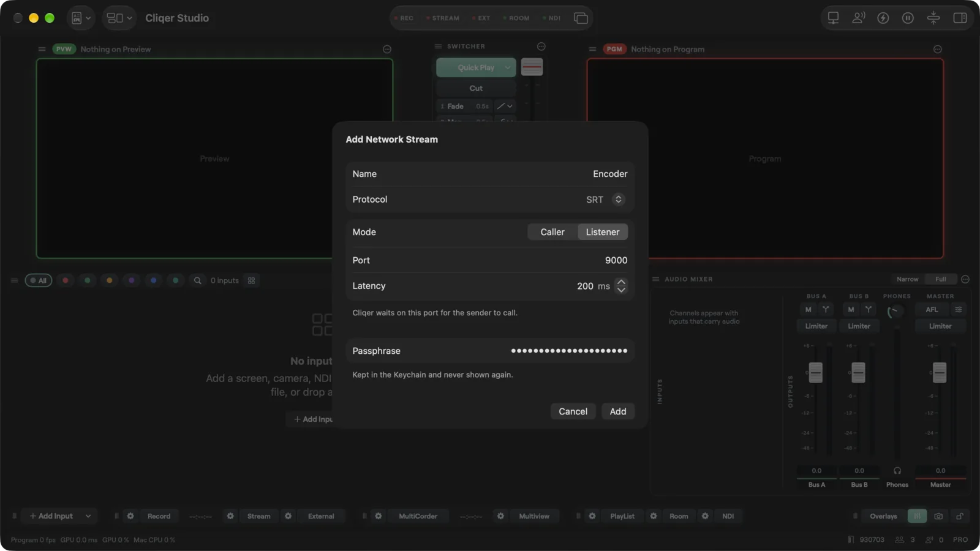Click the MultiCorder button

pyautogui.click(x=418, y=516)
